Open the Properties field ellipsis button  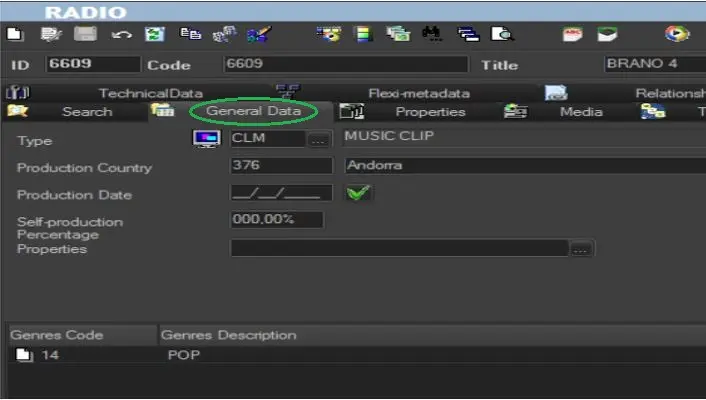581,249
